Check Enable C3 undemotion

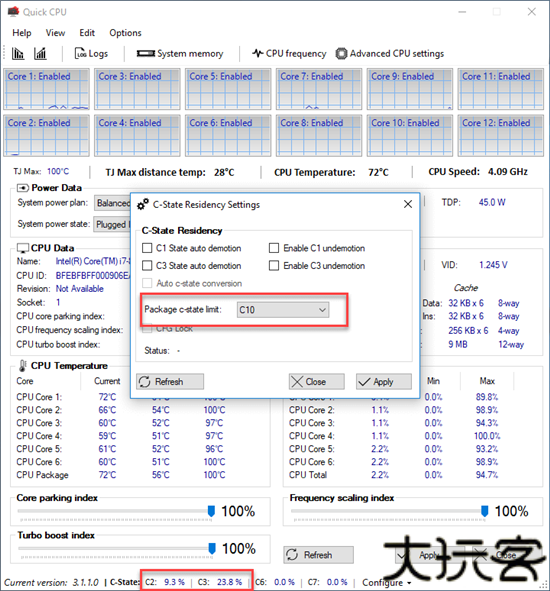274,266
